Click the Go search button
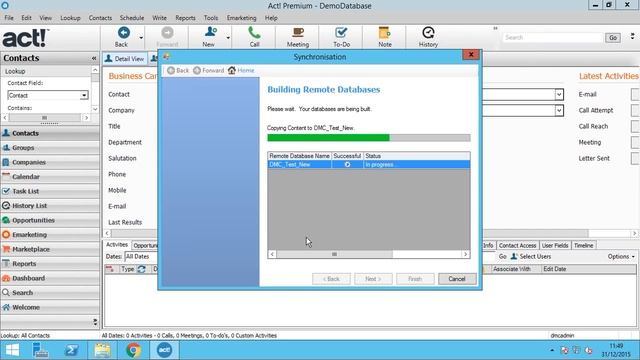 tap(613, 38)
